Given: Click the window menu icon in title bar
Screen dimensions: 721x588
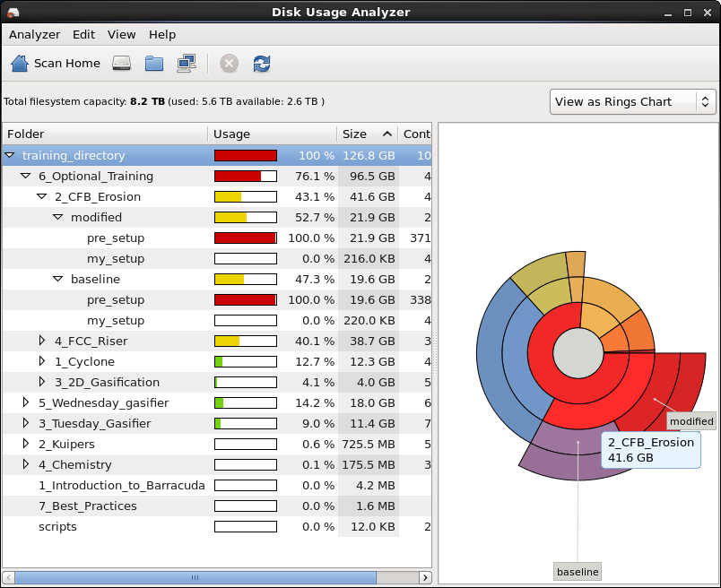Looking at the screenshot, I should 12,12.
